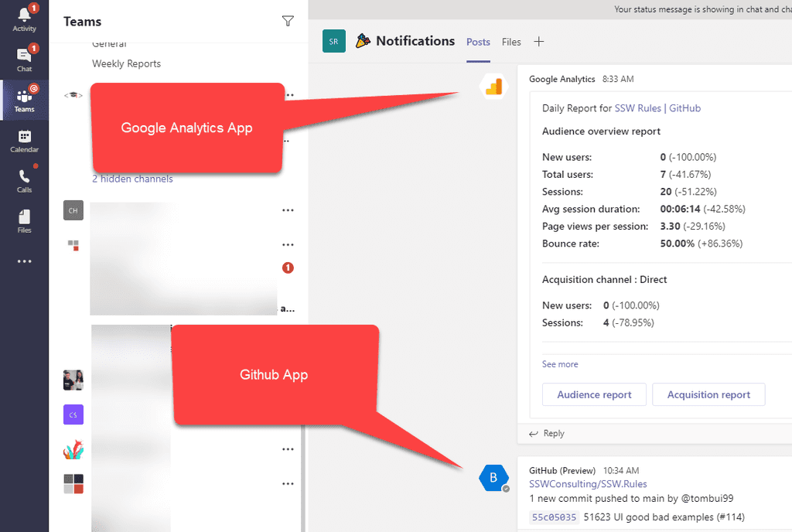Open the more options menu for the CH team

(x=288, y=210)
